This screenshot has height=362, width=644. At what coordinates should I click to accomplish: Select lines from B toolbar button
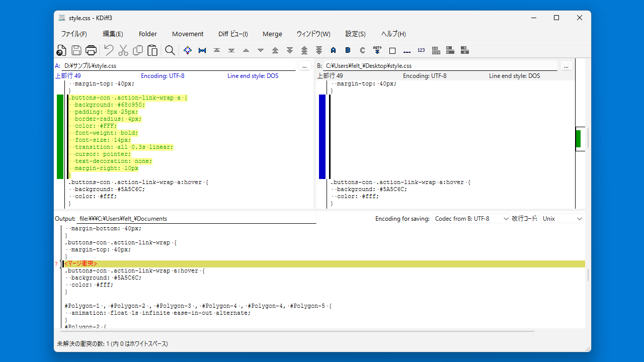(x=348, y=50)
